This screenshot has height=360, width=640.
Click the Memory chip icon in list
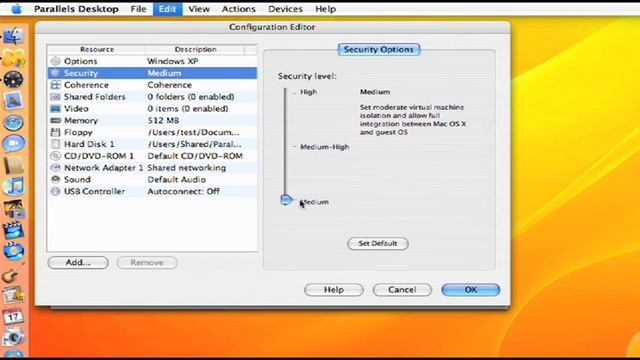(x=56, y=120)
